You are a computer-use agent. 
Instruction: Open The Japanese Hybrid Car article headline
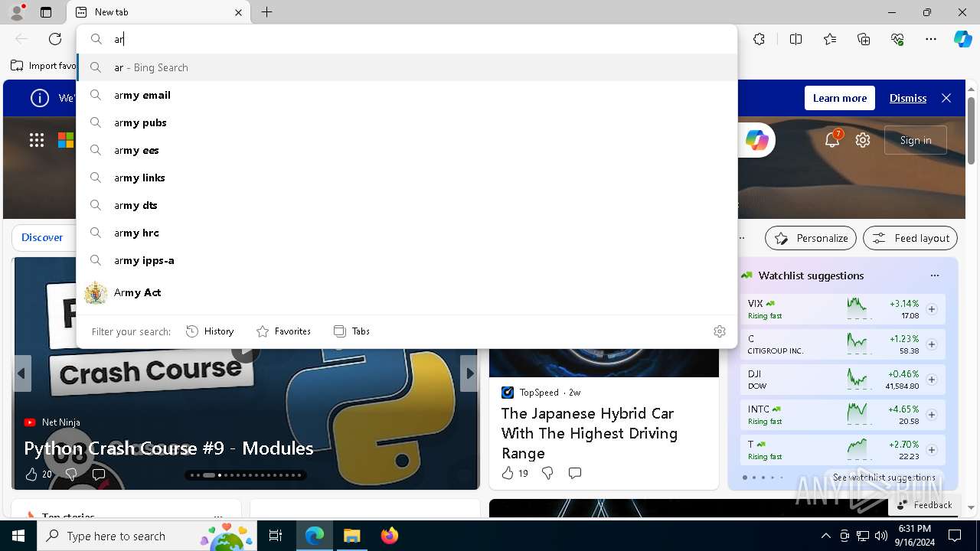590,433
